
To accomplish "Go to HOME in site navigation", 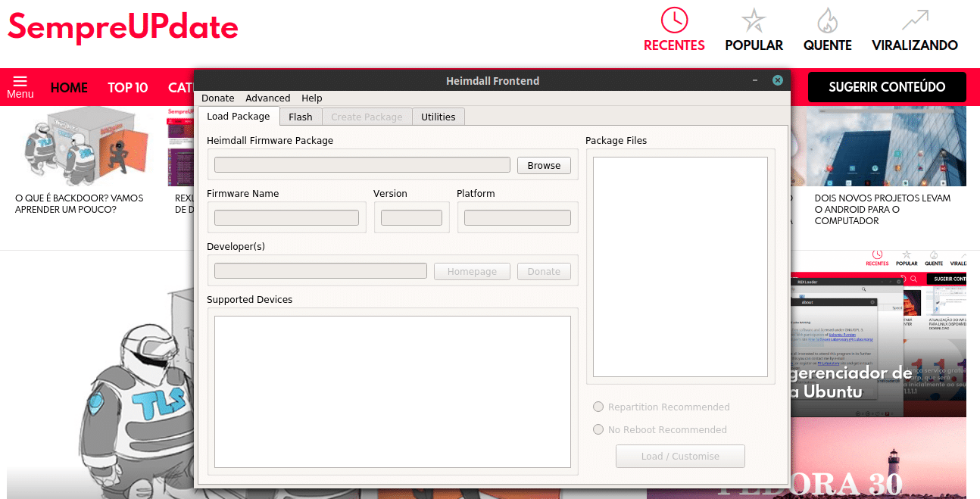I will click(x=69, y=87).
